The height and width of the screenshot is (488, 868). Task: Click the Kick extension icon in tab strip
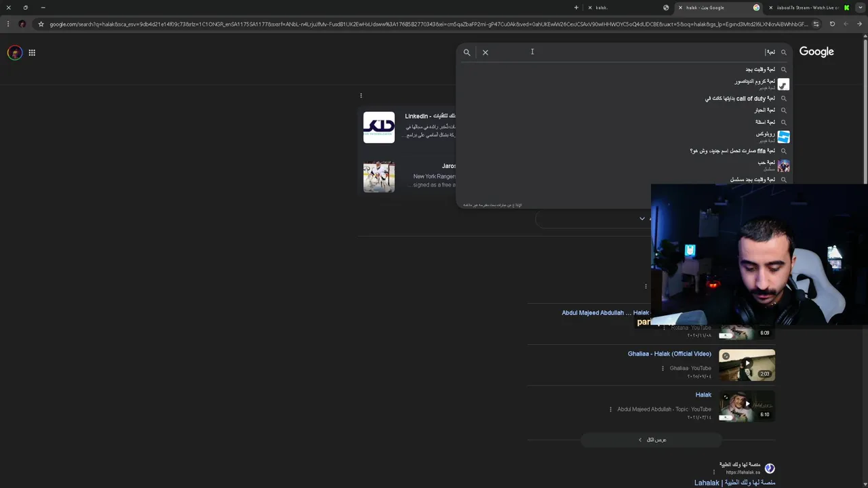tap(846, 7)
